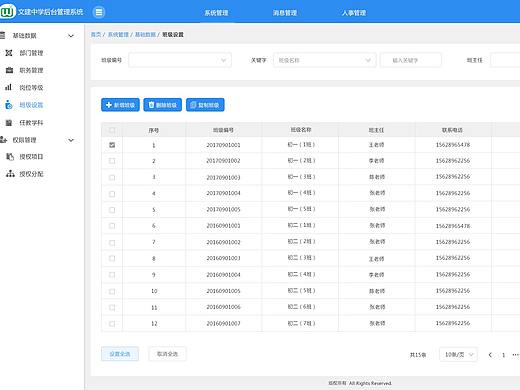Open the 关键字 班级名称 dropdown

pyautogui.click(x=325, y=60)
